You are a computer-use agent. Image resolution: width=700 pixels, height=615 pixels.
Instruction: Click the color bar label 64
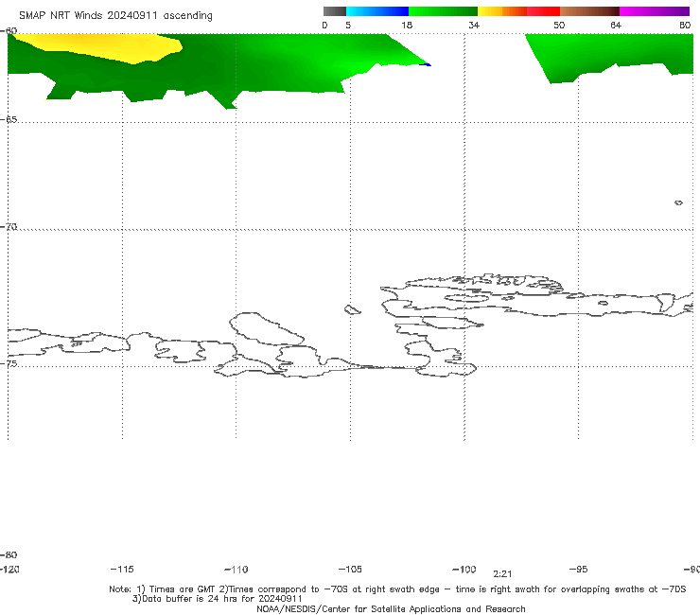[x=616, y=25]
